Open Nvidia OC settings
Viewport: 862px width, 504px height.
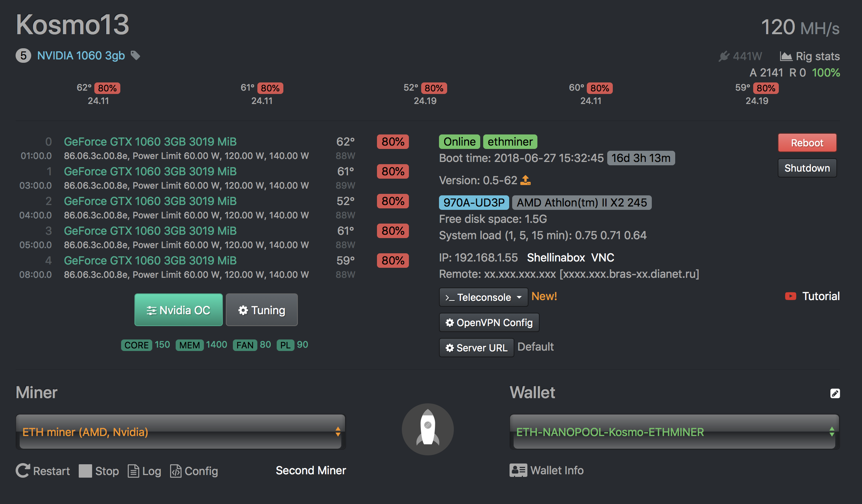tap(179, 310)
